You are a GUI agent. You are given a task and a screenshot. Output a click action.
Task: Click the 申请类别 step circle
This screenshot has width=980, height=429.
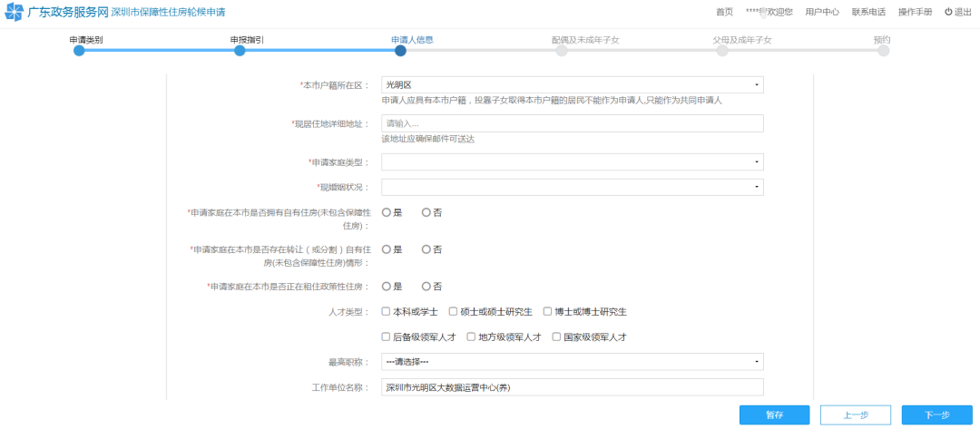pos(79,51)
